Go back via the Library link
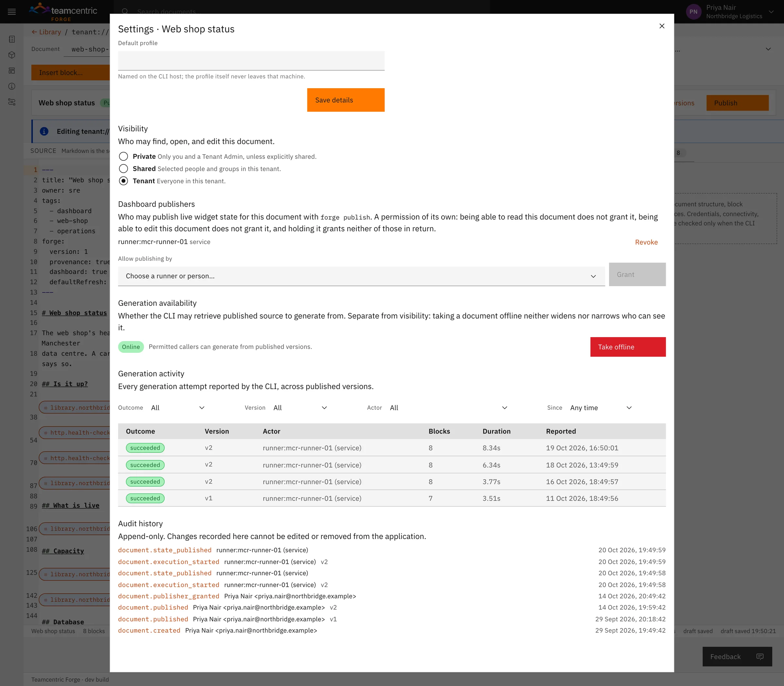 (x=46, y=32)
